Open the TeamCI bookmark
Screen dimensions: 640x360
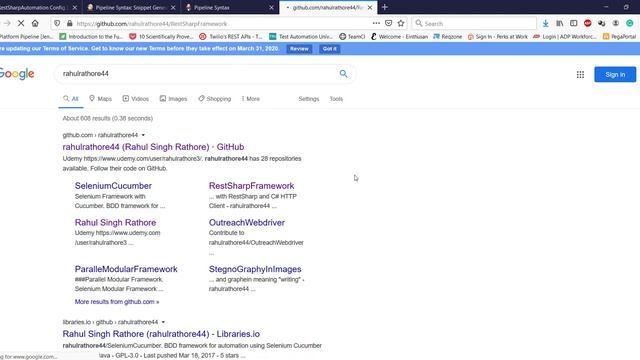point(352,37)
